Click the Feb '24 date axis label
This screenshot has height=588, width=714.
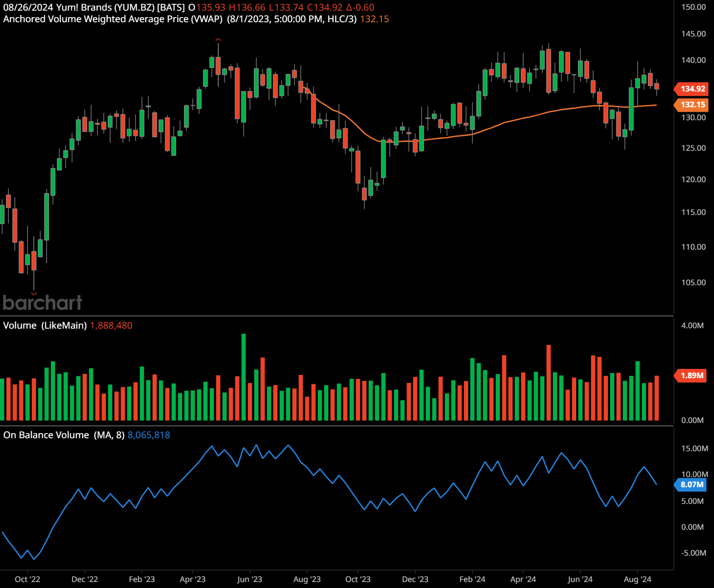[473, 579]
